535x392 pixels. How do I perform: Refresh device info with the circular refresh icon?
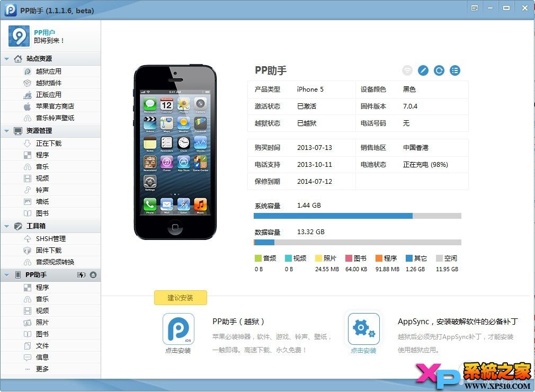439,70
